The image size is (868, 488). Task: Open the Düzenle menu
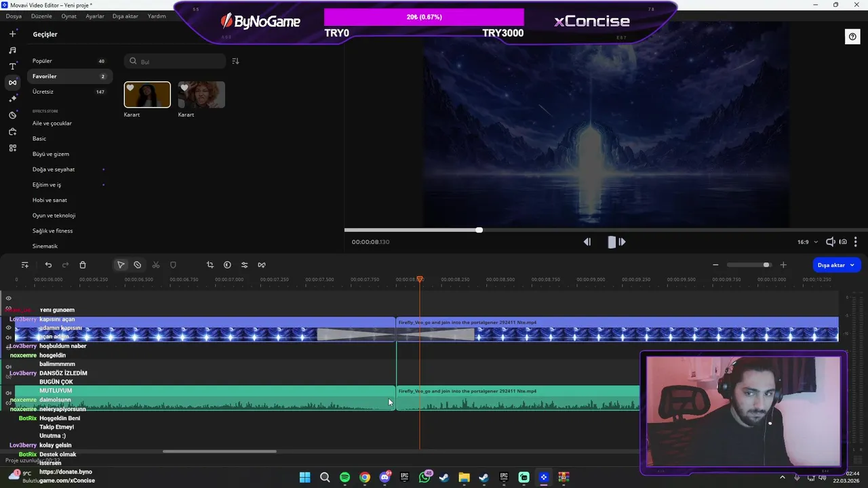tap(41, 16)
